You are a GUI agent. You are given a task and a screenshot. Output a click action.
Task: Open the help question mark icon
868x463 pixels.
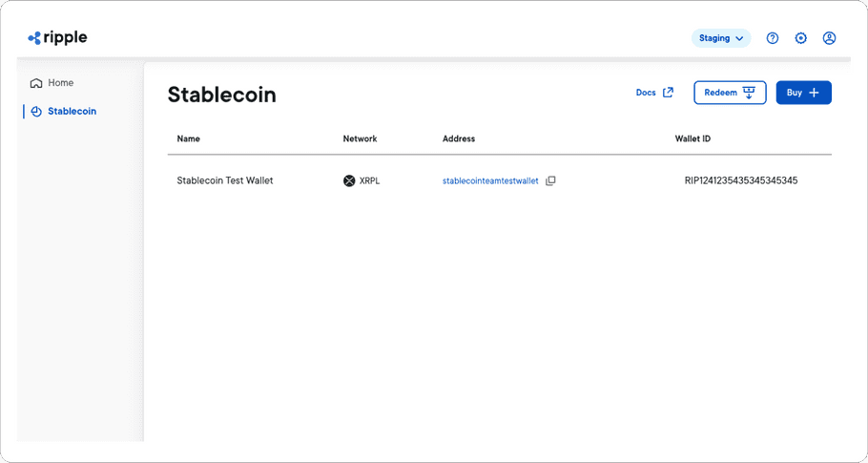point(773,38)
